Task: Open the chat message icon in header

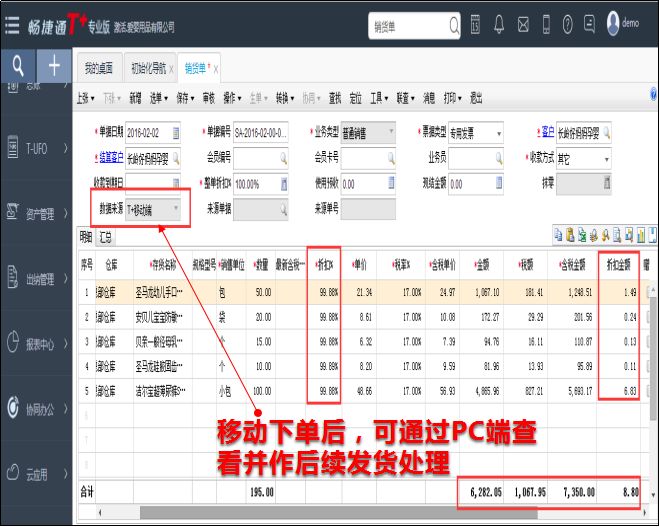Action: click(x=590, y=24)
